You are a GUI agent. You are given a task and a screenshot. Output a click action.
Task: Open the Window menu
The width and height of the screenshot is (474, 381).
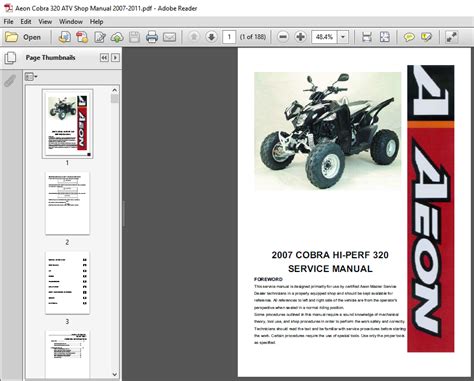tap(71, 22)
